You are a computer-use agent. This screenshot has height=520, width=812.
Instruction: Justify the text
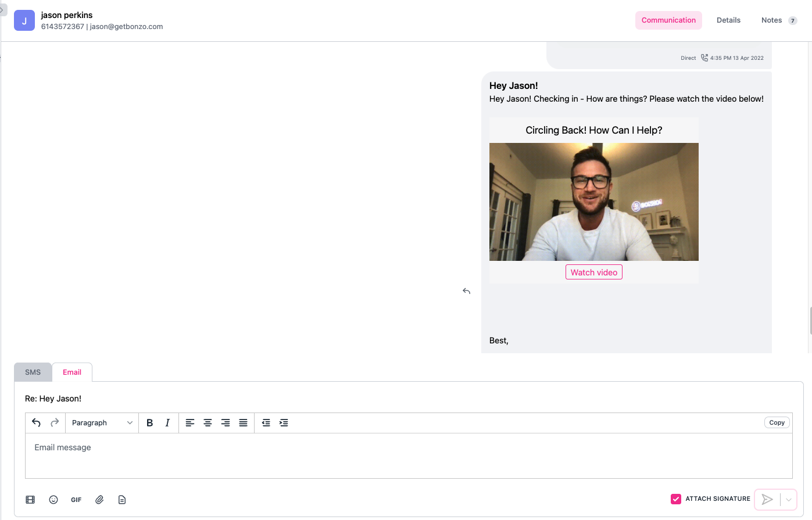(244, 423)
